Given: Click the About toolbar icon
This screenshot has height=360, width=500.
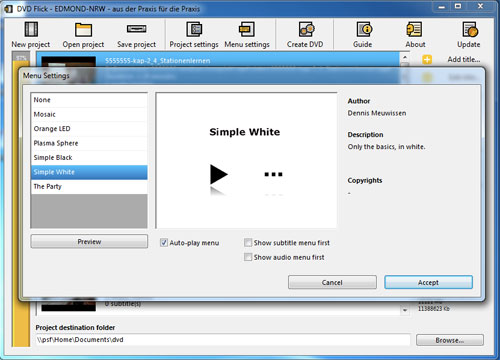Looking at the screenshot, I should [x=415, y=29].
